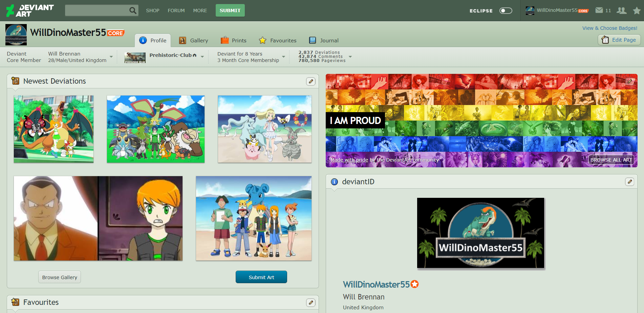Click the 42,874 Comments count
This screenshot has width=644, height=313.
point(320,57)
